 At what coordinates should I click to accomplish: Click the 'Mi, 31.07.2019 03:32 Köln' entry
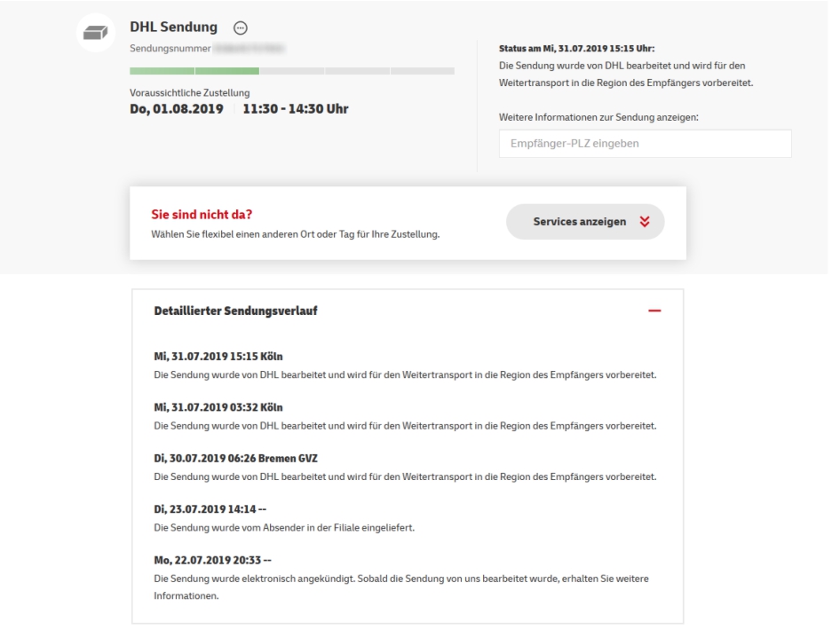218,407
